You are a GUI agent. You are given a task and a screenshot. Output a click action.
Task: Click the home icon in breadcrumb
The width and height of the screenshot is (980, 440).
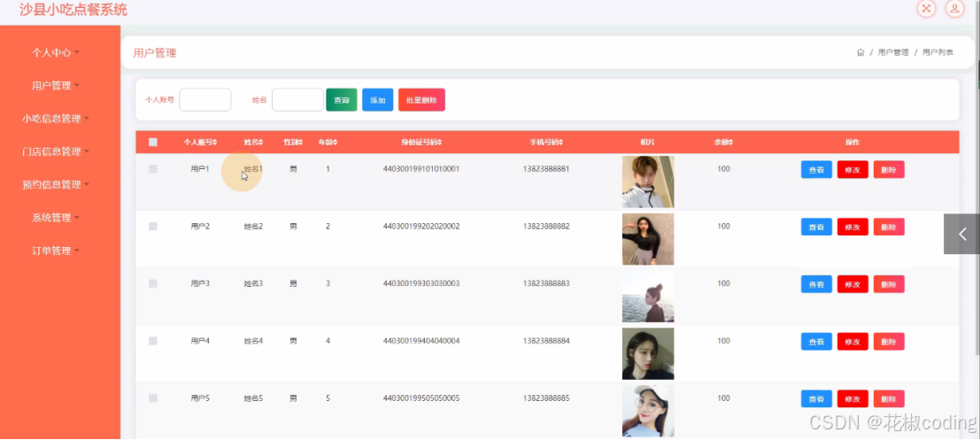[x=860, y=52]
